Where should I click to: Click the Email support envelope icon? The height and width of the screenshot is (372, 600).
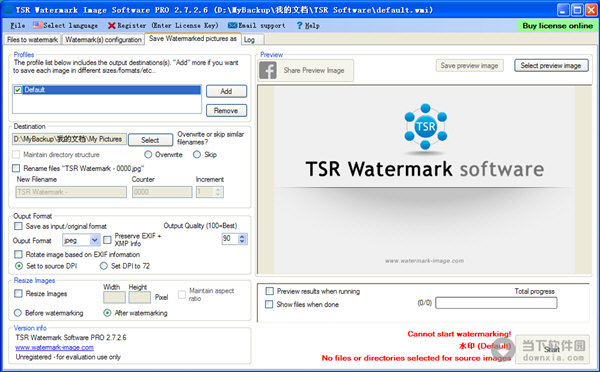click(x=232, y=26)
